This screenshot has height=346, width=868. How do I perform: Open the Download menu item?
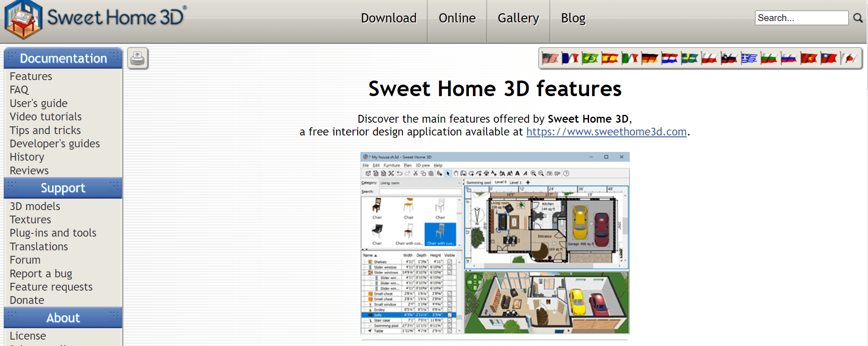(389, 18)
